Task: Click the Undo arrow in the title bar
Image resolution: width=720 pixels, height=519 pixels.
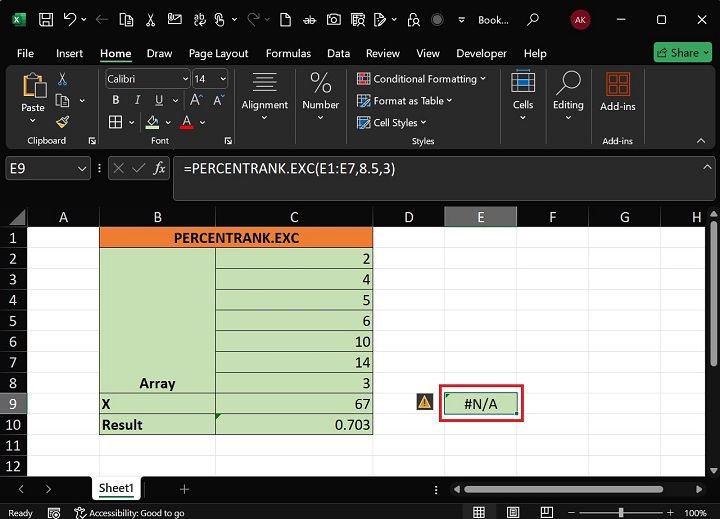Action: pos(70,20)
